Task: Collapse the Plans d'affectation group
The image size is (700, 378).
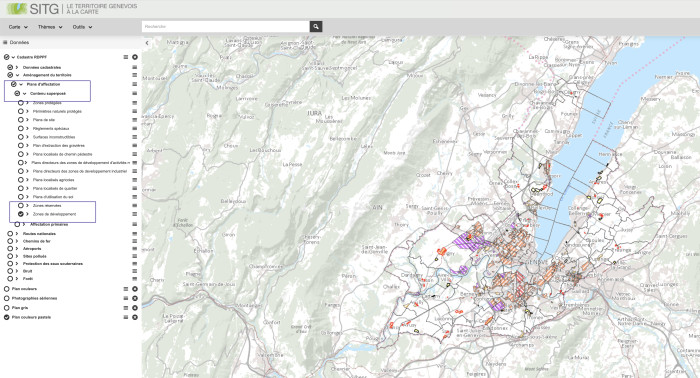Action: pyautogui.click(x=21, y=84)
